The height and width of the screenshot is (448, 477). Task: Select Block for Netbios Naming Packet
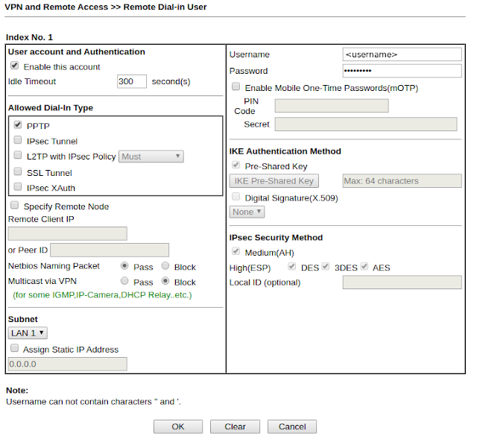165,266
